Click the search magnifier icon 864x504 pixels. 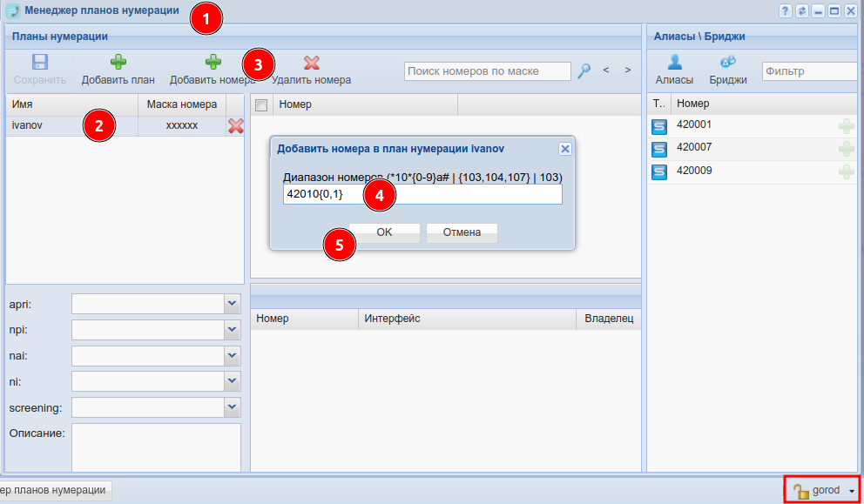[584, 71]
